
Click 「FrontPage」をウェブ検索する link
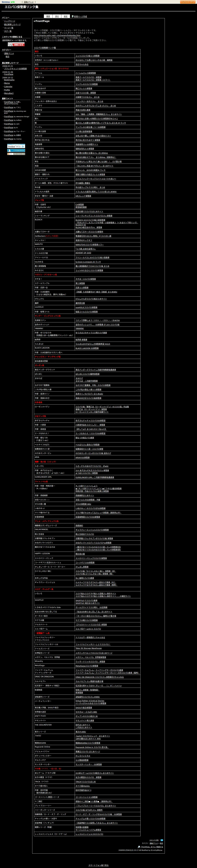point(152,847)
